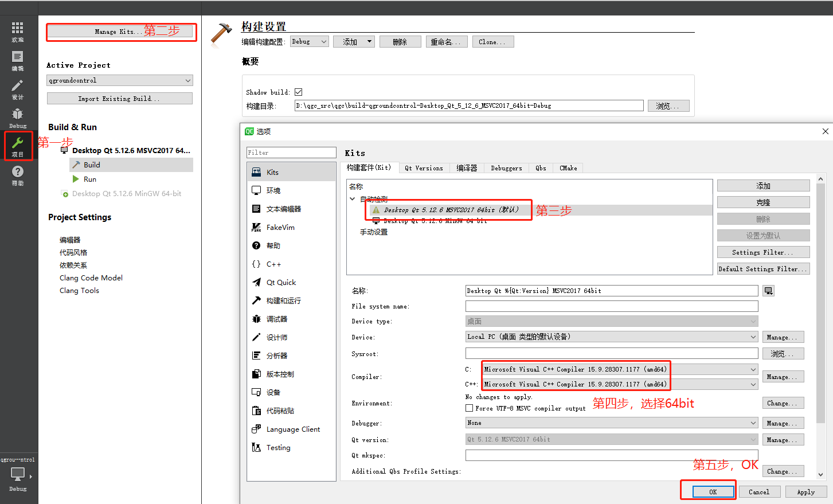833x504 pixels.
Task: Open the 帮助 (Help) mode icon
Action: pos(18,174)
